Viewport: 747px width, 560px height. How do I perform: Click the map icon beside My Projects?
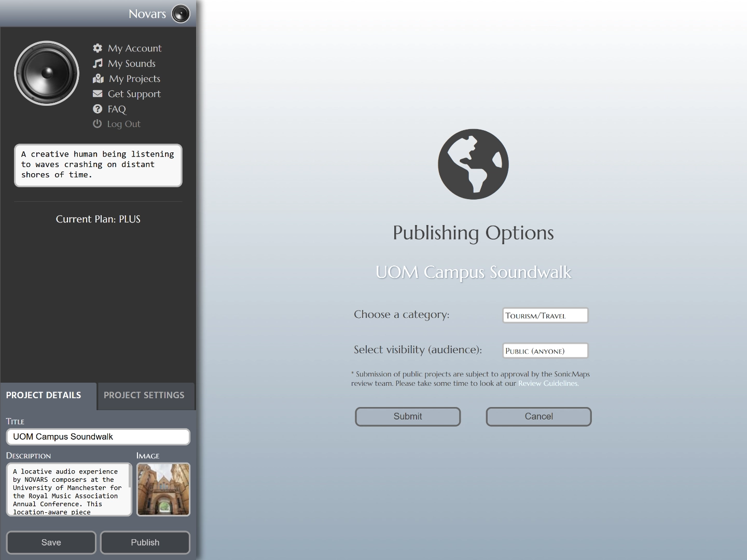point(98,79)
